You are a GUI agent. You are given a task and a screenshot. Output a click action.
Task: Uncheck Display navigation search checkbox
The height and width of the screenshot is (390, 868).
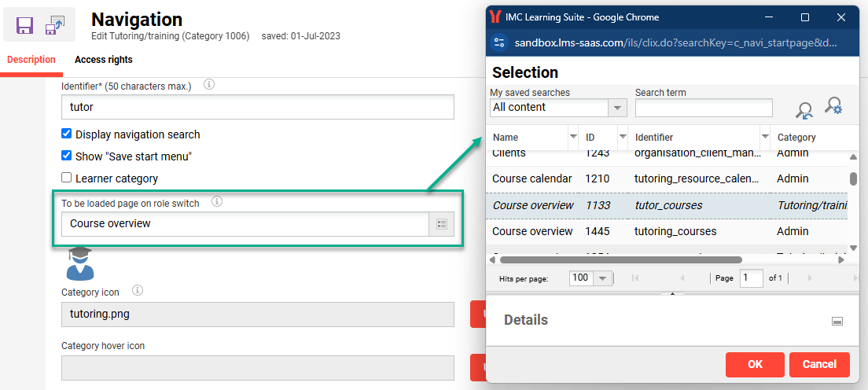[x=66, y=134]
